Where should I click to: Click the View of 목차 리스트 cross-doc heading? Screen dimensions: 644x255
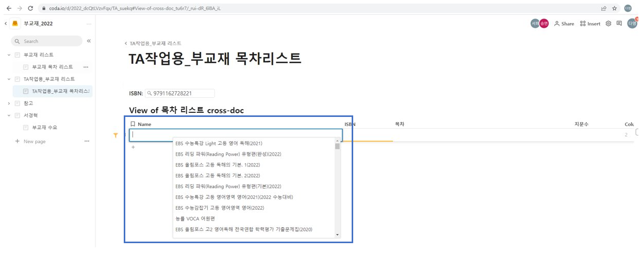186,110
